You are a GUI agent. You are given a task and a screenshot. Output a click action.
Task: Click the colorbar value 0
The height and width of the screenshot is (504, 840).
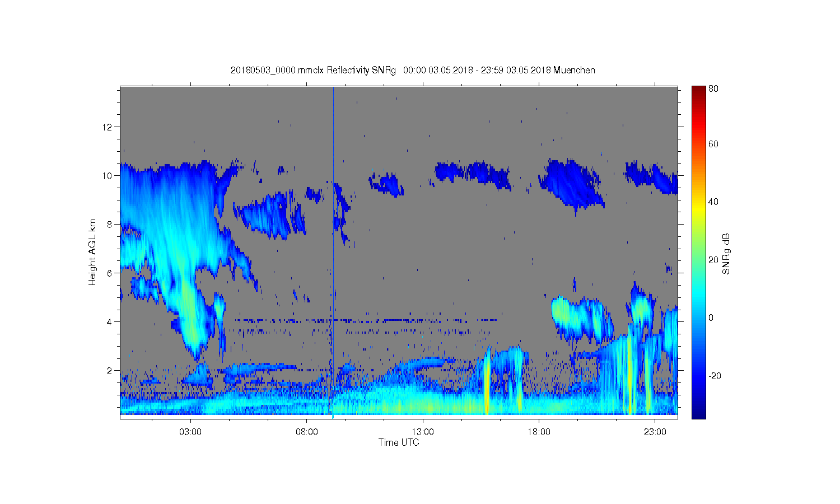pos(711,318)
